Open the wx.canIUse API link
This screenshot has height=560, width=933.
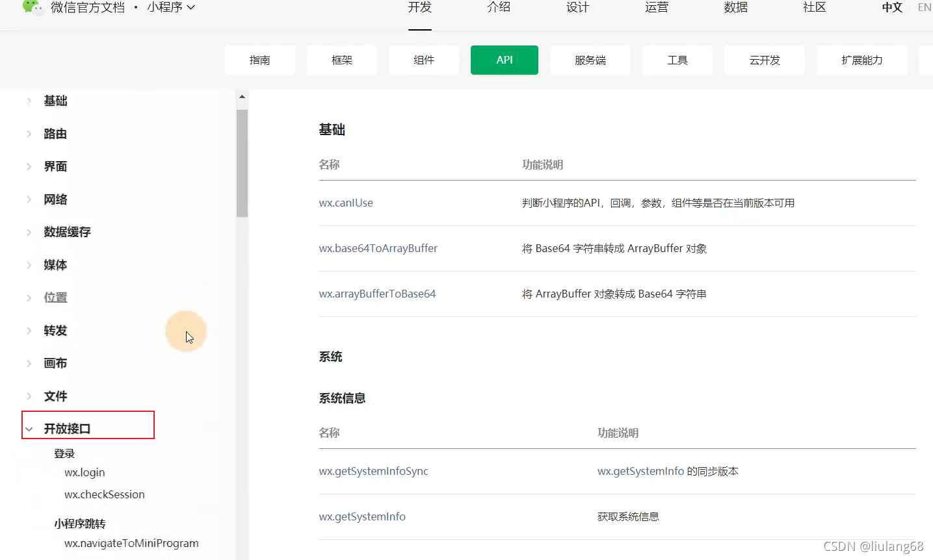coord(346,203)
